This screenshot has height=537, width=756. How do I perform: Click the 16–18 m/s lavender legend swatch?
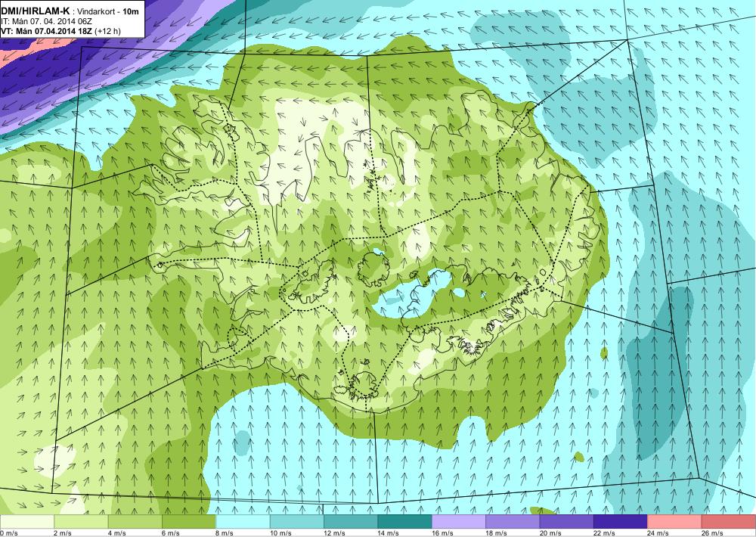[x=459, y=522]
